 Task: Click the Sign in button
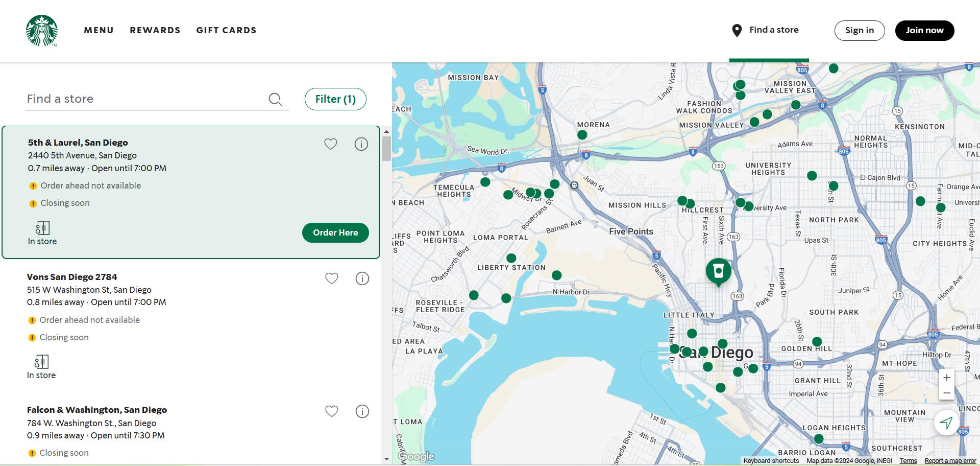click(x=860, y=31)
